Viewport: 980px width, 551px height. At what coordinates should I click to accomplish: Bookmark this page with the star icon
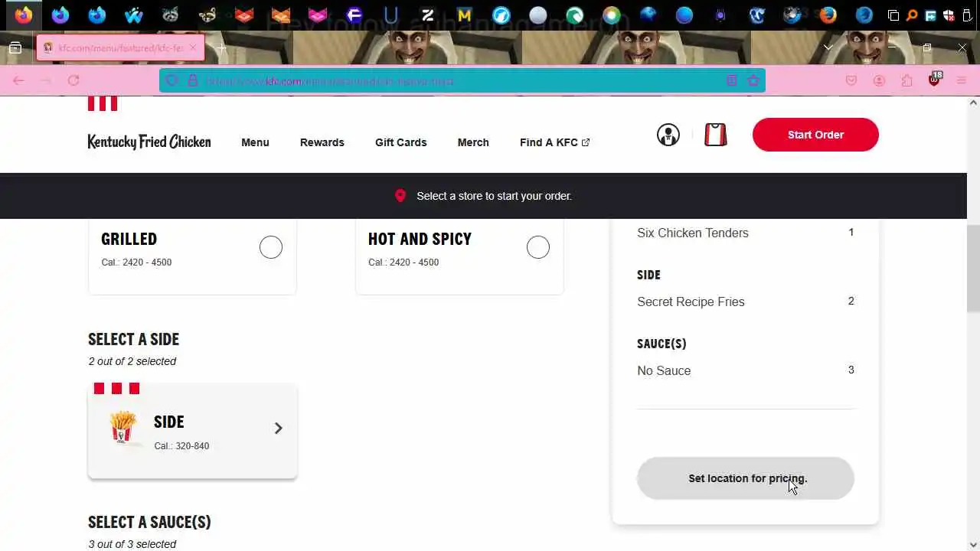(753, 80)
